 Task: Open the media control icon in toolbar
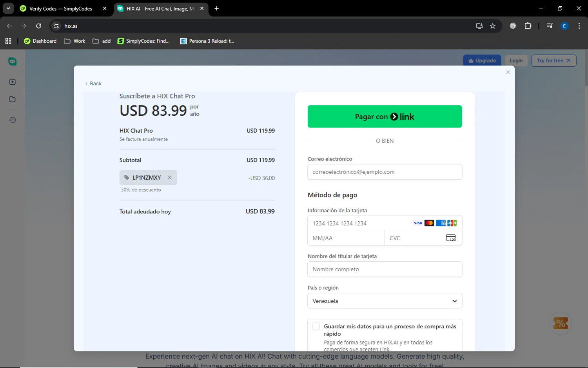(x=550, y=26)
